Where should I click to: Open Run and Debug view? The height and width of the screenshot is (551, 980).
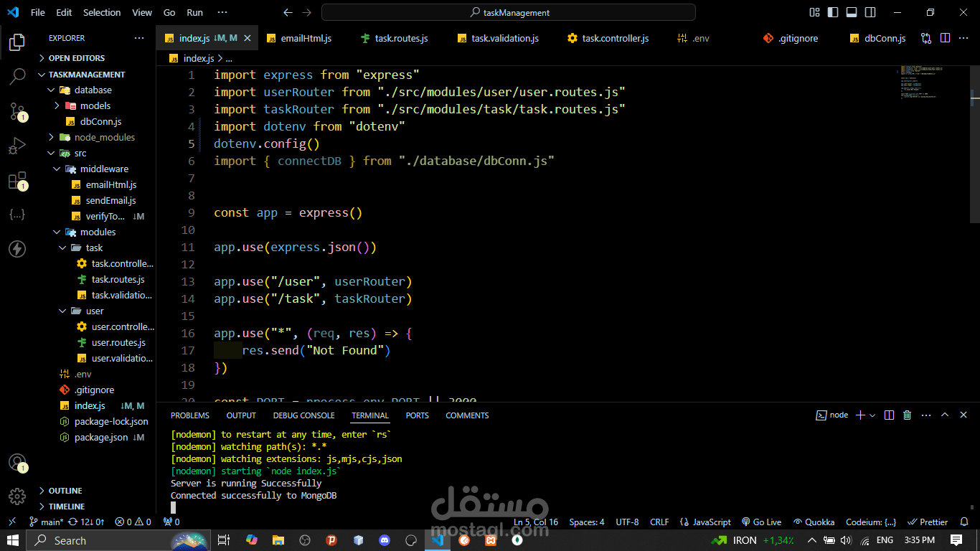click(17, 146)
